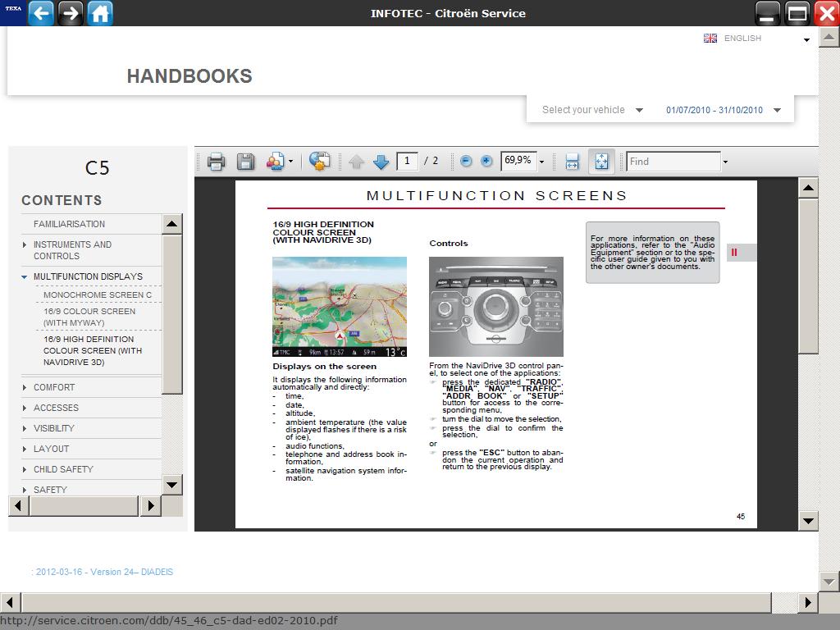Close the INFOTEC window
This screenshot has width=840, height=630.
[x=827, y=13]
